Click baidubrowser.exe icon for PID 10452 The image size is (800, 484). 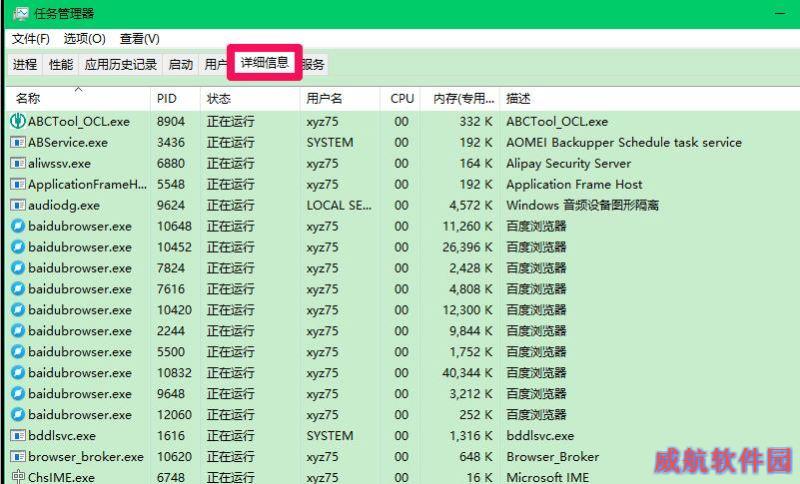point(18,247)
